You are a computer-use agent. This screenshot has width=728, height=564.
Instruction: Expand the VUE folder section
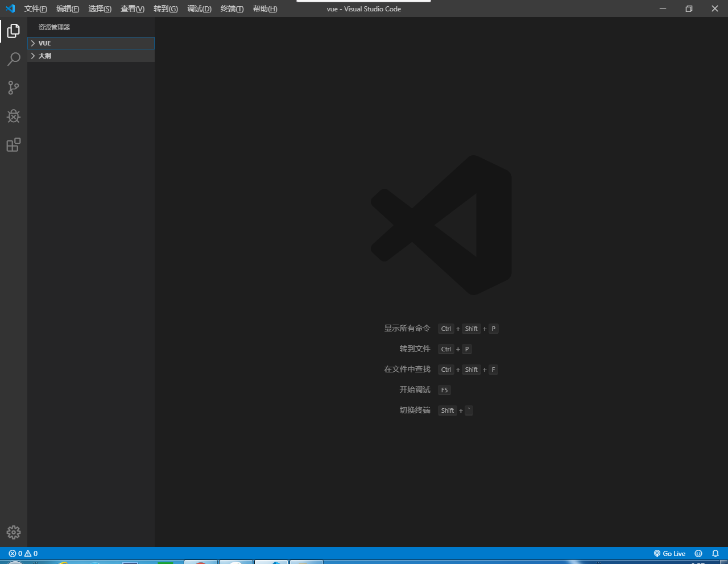[x=91, y=43]
